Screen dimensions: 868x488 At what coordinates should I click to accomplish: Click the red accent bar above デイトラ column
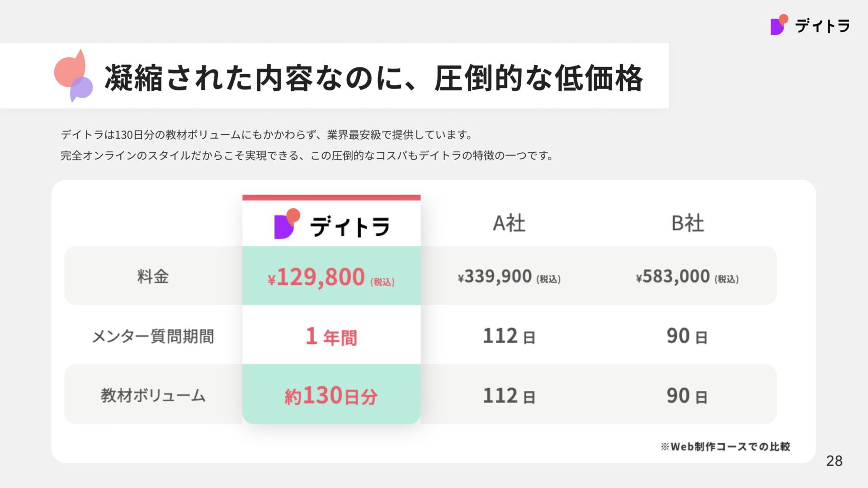[x=331, y=197]
